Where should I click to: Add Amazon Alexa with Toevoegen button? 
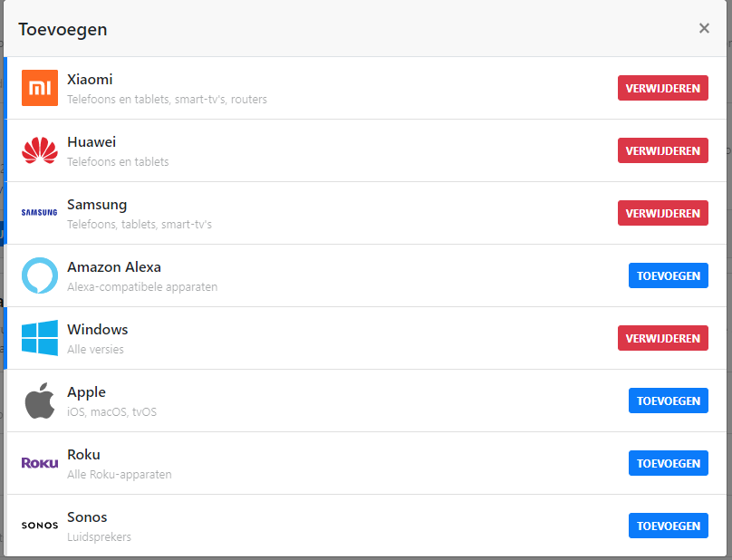(668, 275)
